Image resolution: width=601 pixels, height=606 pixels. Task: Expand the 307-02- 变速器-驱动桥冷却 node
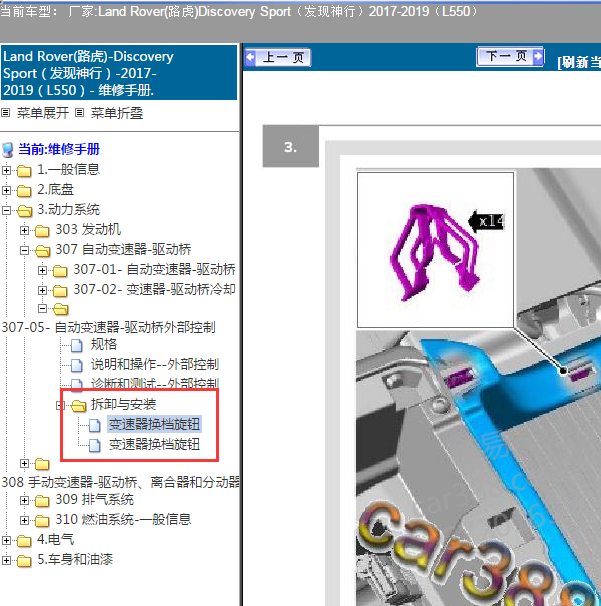pyautogui.click(x=43, y=290)
